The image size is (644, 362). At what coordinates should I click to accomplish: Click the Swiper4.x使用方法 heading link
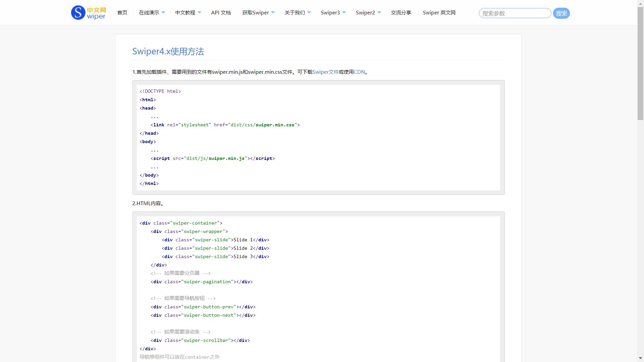pos(168,51)
